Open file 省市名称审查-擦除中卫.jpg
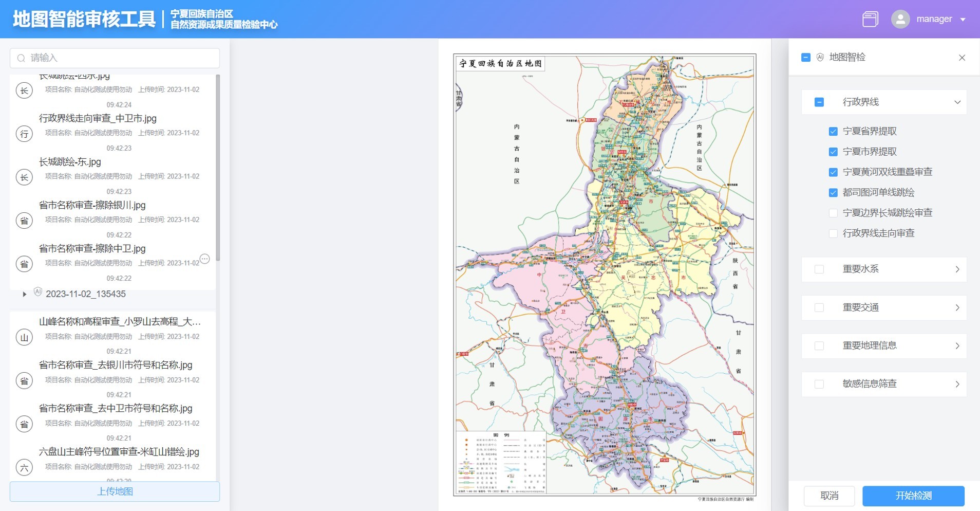The height and width of the screenshot is (511, 980). click(x=92, y=248)
